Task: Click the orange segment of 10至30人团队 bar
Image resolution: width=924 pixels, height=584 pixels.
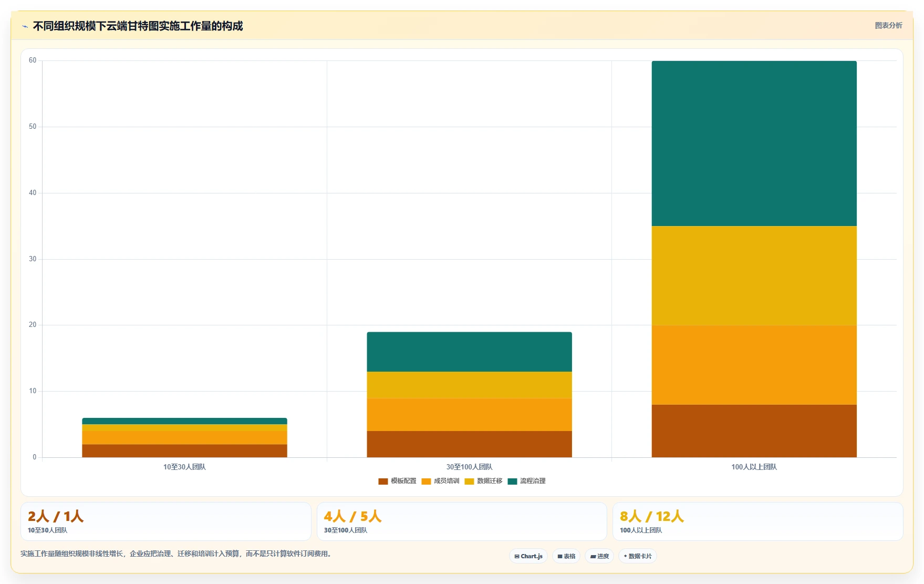Action: tap(184, 438)
